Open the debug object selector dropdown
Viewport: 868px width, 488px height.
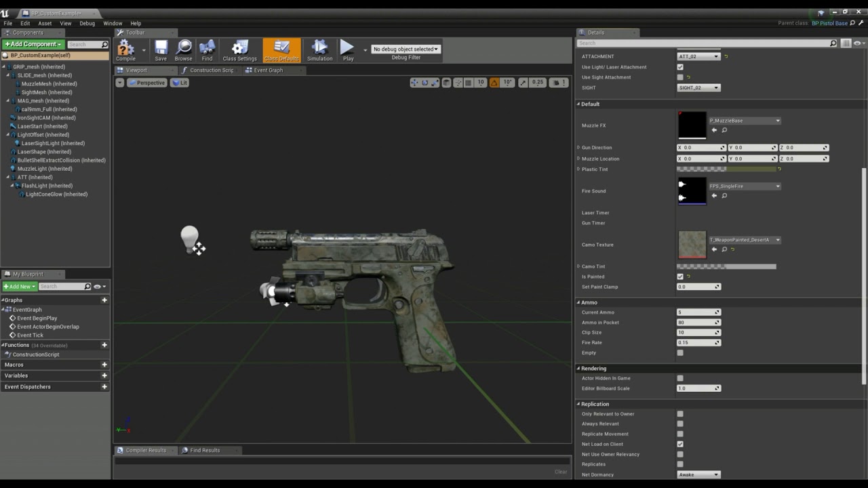tap(406, 49)
